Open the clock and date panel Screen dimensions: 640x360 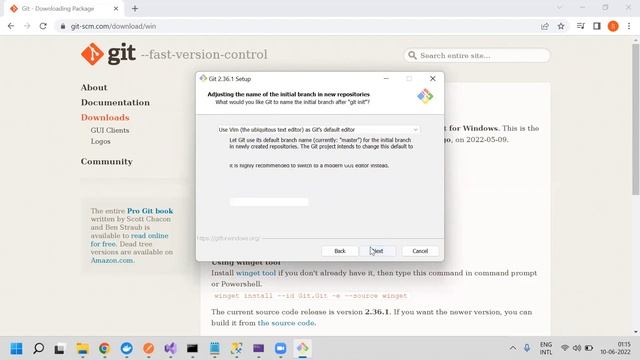click(615, 348)
